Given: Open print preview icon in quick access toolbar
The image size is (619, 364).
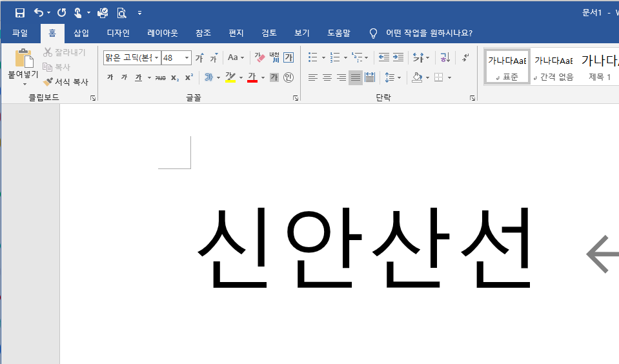Looking at the screenshot, I should click(121, 13).
